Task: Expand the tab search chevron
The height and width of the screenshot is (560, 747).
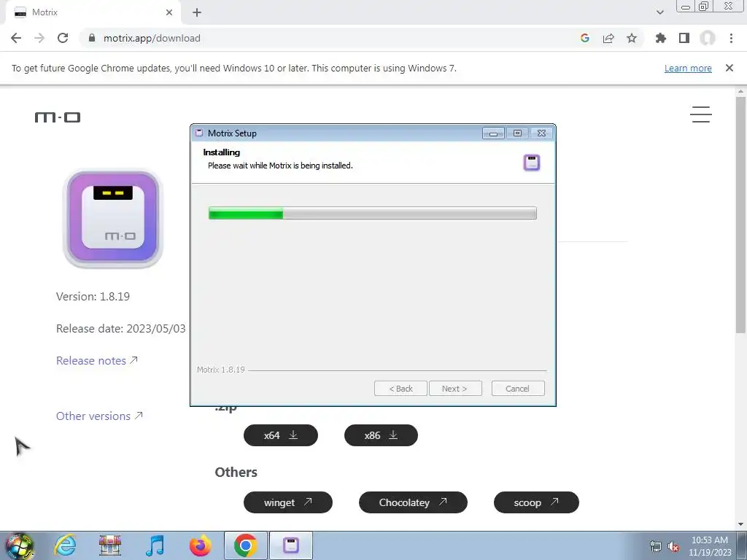Action: pyautogui.click(x=659, y=12)
